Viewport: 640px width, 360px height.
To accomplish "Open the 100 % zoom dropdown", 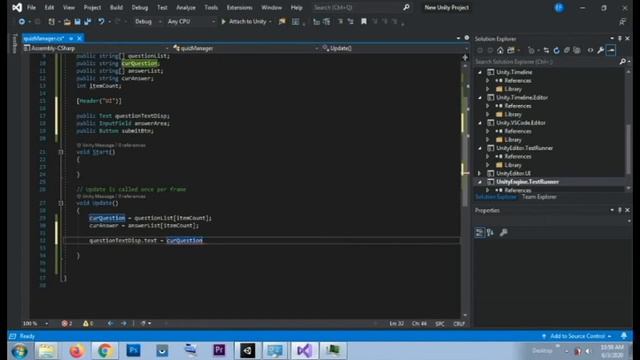I will [36, 323].
